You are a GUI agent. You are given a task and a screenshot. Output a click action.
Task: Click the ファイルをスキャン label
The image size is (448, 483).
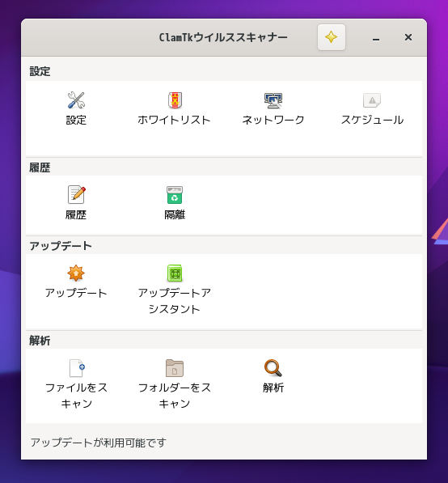click(76, 396)
